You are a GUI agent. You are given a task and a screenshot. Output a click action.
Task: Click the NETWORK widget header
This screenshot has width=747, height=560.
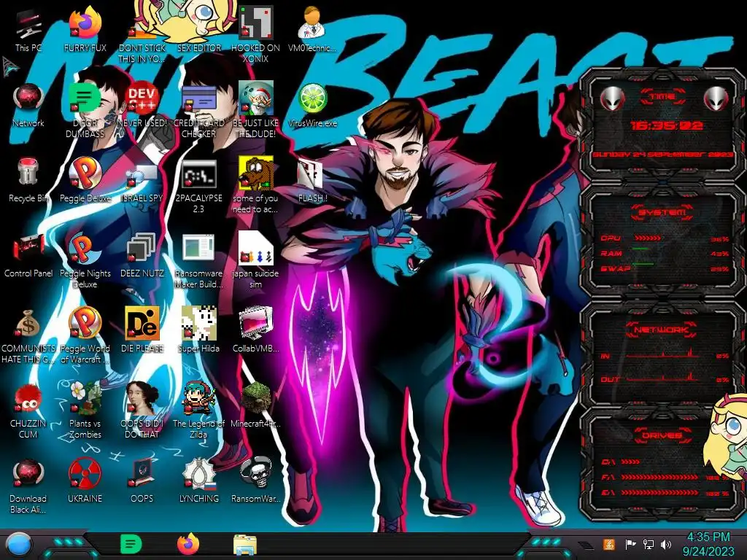coord(662,330)
